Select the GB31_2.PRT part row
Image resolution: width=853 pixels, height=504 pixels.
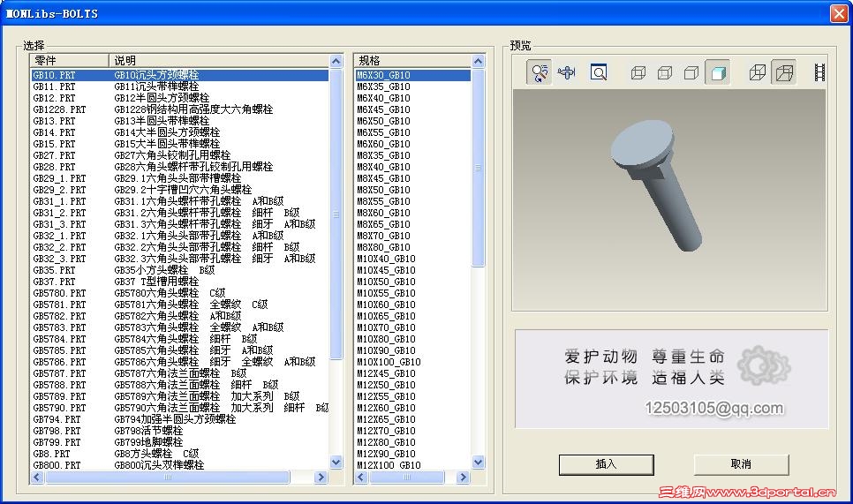click(x=179, y=213)
